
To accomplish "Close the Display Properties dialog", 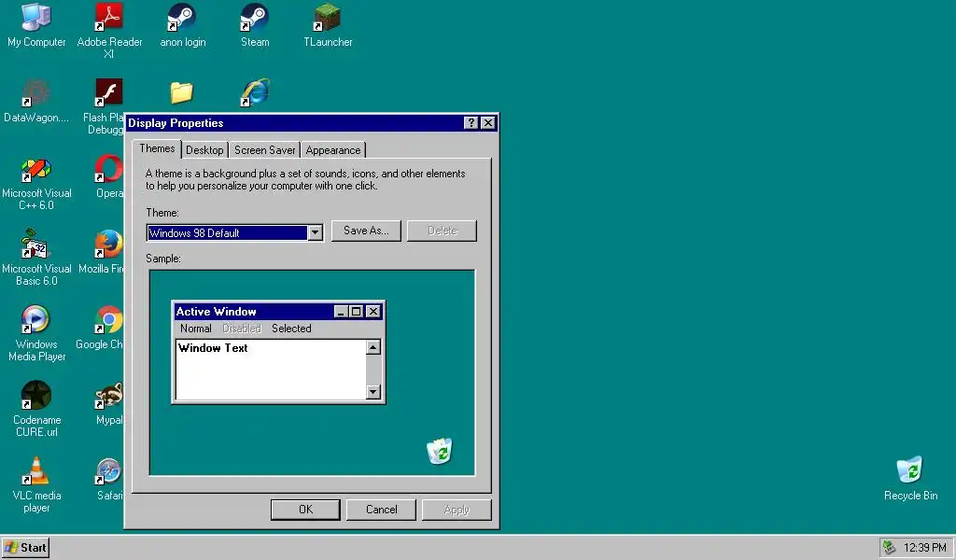I will click(x=488, y=123).
